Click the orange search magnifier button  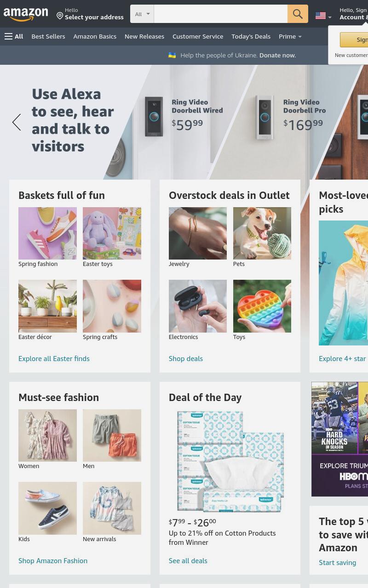point(298,14)
